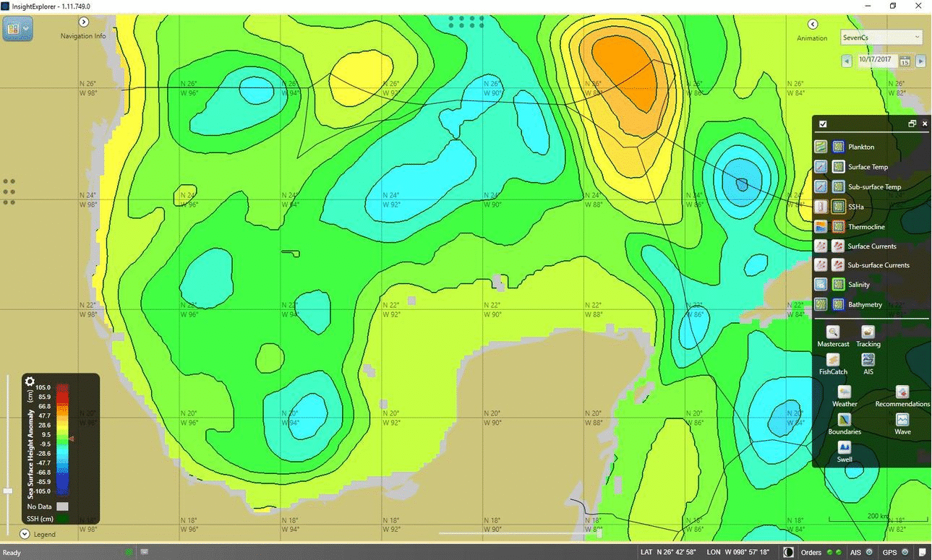
Task: Show the Sub-surface Temp image layer icon
Action: pos(821,186)
